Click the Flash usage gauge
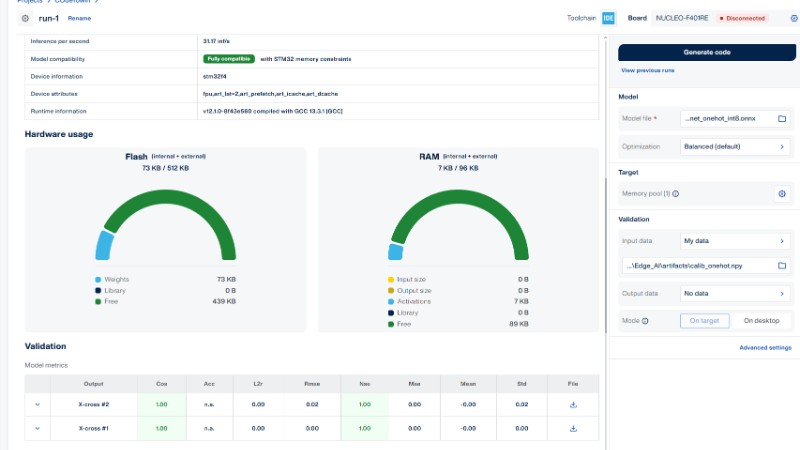Viewport: 800px width, 450px height. pos(165,224)
